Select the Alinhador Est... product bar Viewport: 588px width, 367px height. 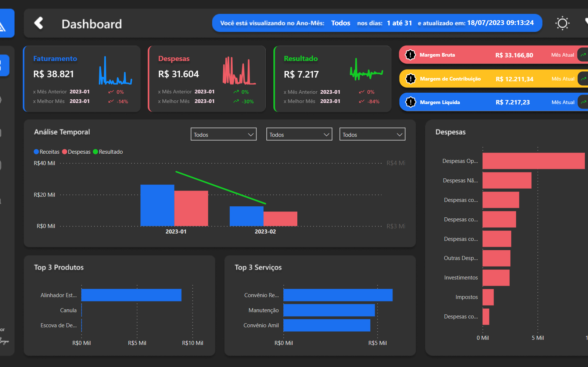pyautogui.click(x=131, y=295)
